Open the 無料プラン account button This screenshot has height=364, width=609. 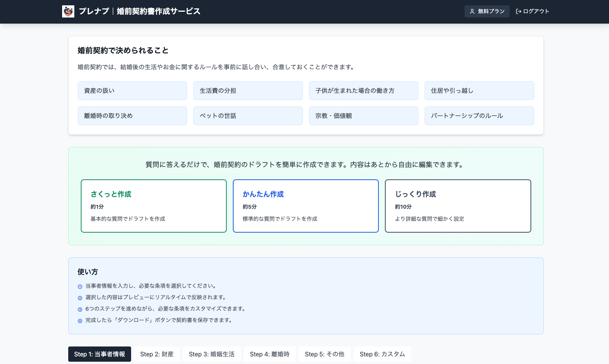point(487,11)
